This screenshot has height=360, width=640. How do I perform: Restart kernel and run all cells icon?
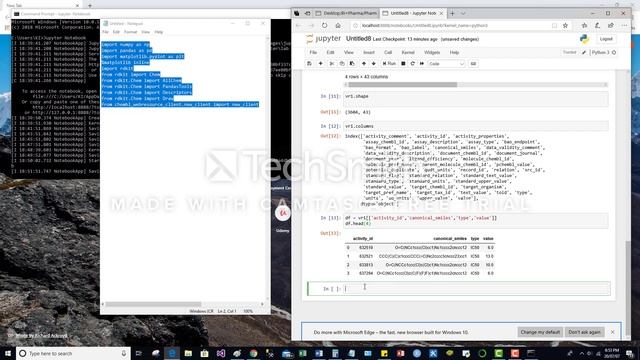pos(422,64)
